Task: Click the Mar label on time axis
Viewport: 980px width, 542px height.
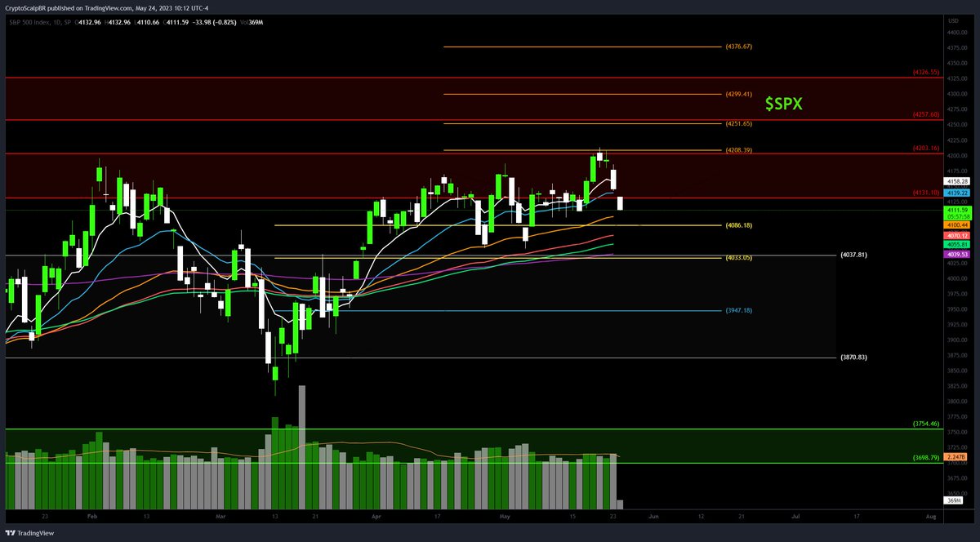Action: click(221, 518)
